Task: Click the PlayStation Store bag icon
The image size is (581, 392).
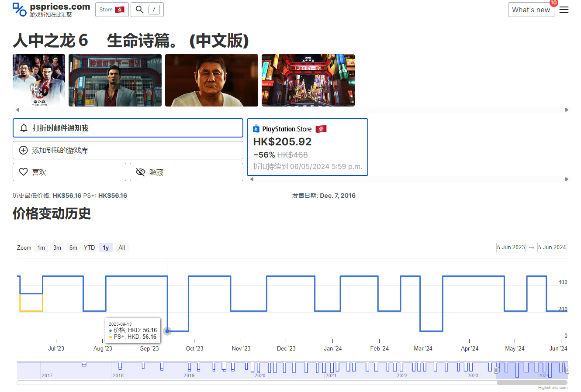Action: coord(256,129)
